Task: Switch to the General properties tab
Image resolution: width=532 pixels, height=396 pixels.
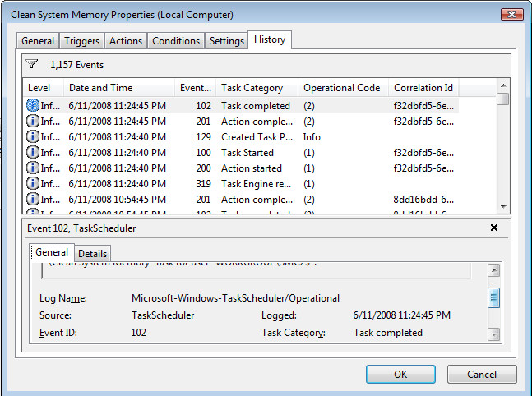Action: coord(38,41)
